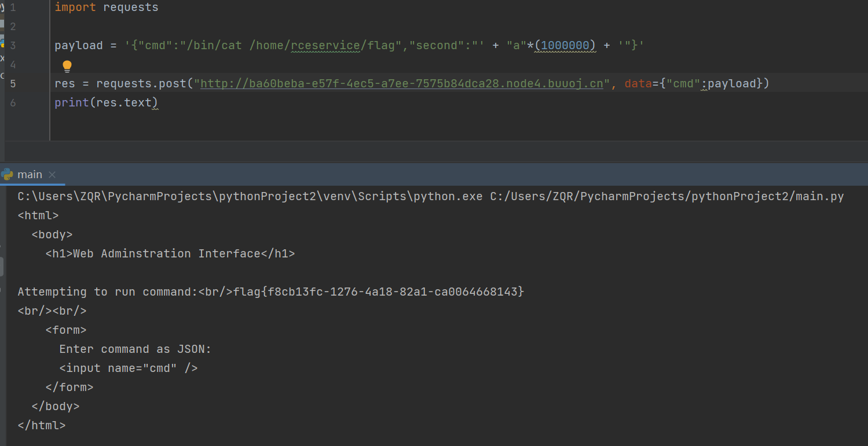Click the '</form>' closing tag output

69,387
